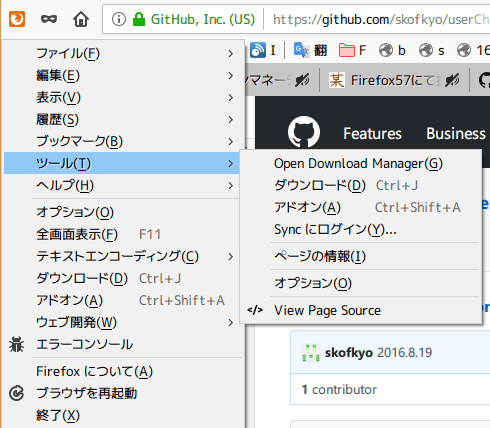Click the skofkyo author link
Screen dimensions: 490x428
coord(349,353)
